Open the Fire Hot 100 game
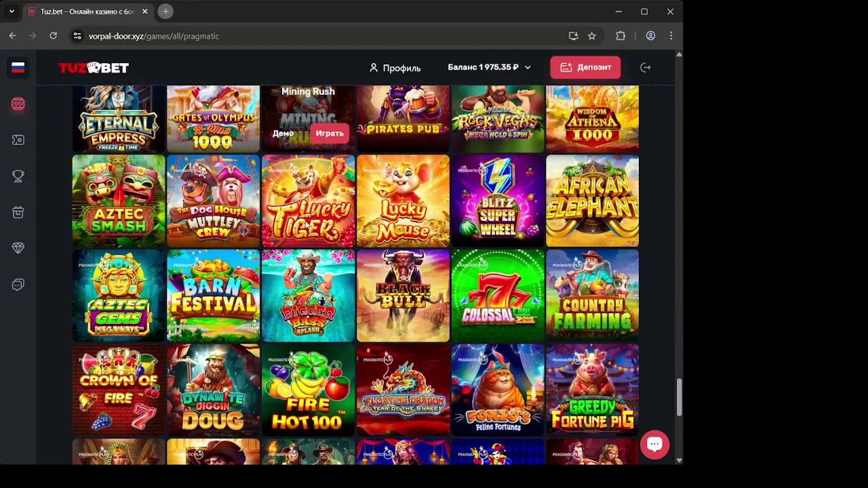Viewport: 868px width, 488px height. [309, 390]
